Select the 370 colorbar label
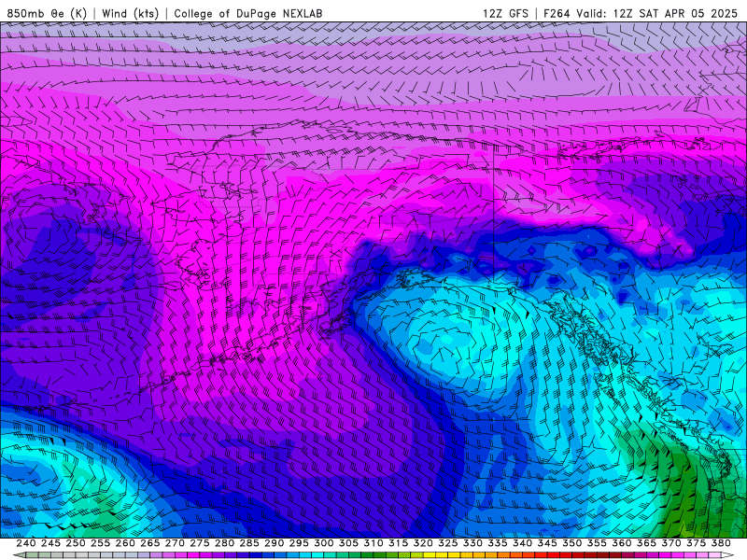 coord(671,543)
